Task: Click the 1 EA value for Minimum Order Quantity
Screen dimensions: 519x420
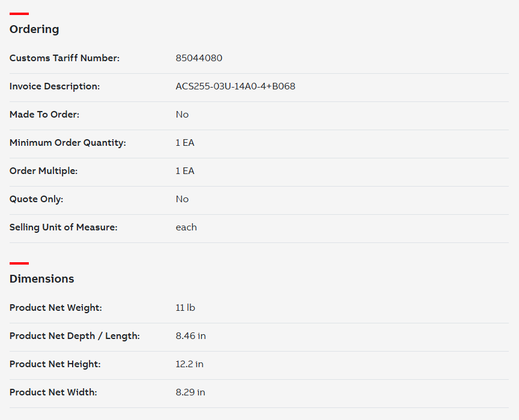Action: click(185, 143)
